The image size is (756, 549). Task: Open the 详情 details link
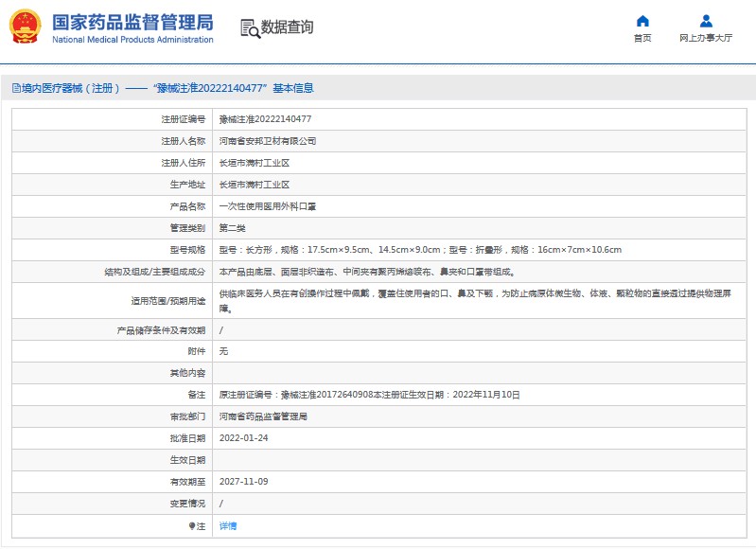[228, 525]
